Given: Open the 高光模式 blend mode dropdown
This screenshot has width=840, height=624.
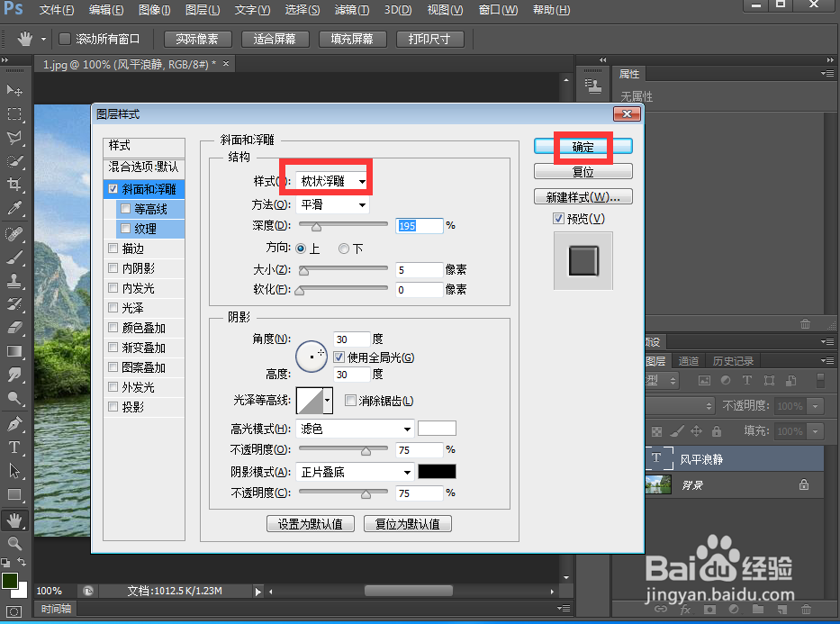Looking at the screenshot, I should (354, 428).
